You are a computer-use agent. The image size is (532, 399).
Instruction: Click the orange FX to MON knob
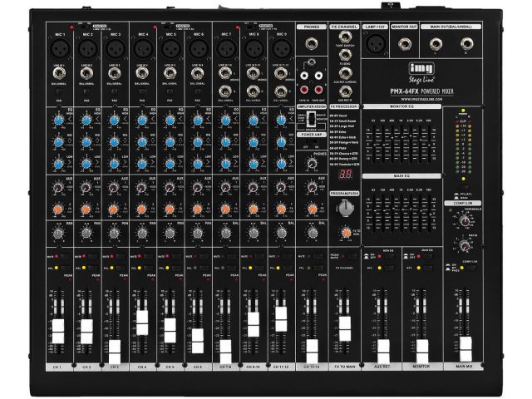(x=346, y=233)
